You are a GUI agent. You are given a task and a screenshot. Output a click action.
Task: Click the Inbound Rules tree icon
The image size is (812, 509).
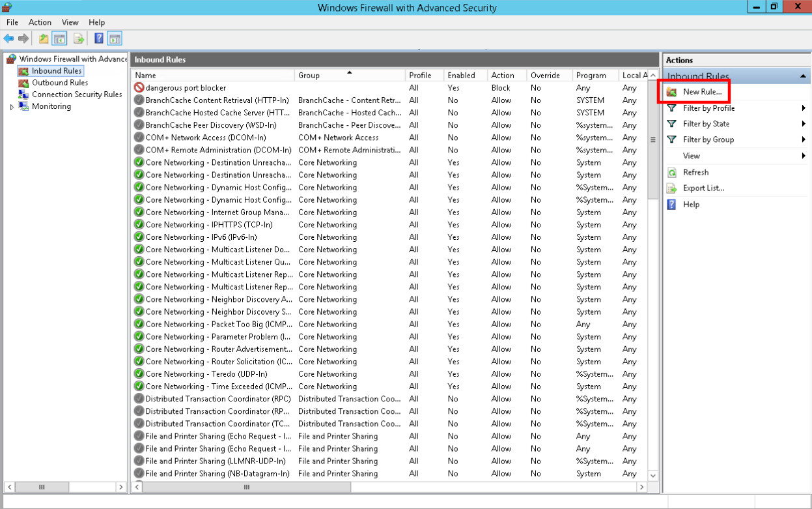tap(23, 71)
